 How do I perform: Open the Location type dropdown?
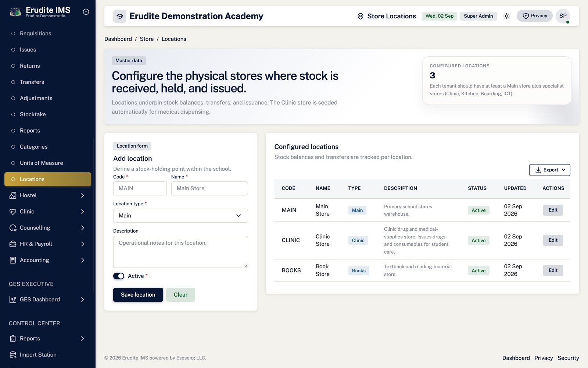pyautogui.click(x=180, y=216)
